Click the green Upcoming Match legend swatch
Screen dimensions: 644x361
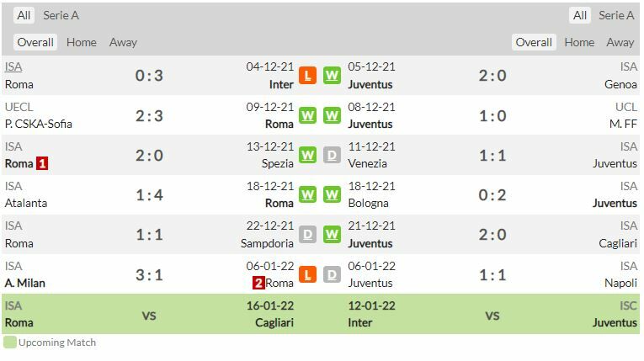point(10,342)
